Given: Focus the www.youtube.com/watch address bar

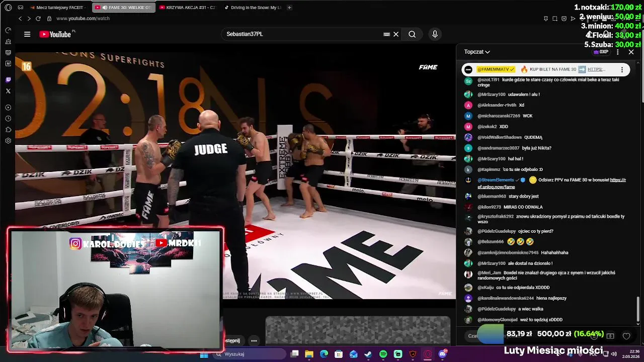Looking at the screenshot, I should tap(83, 19).
